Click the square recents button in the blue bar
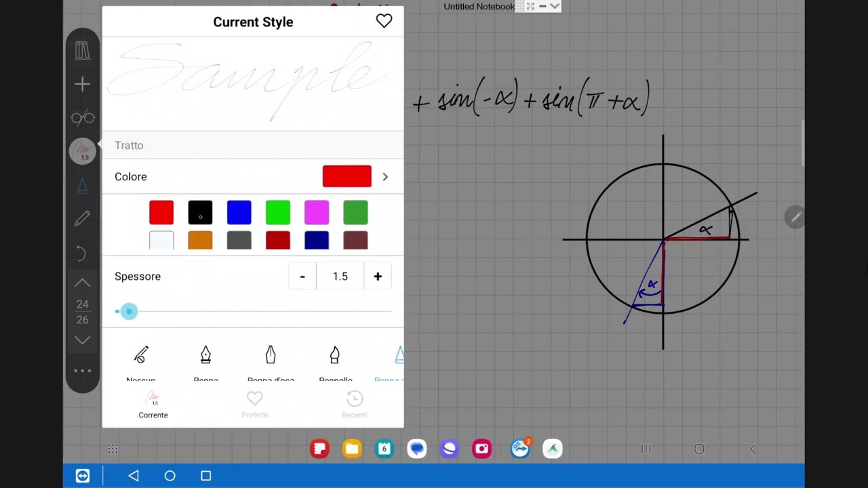 [x=206, y=476]
